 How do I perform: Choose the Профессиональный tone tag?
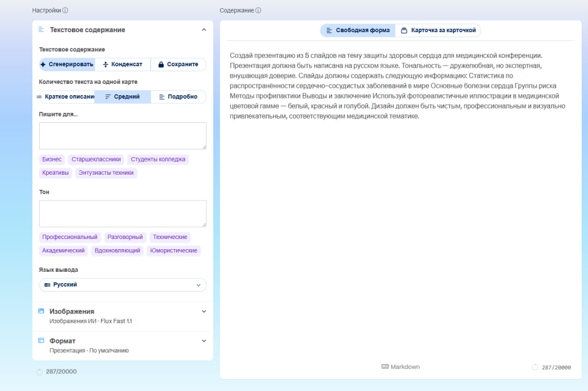(69, 237)
